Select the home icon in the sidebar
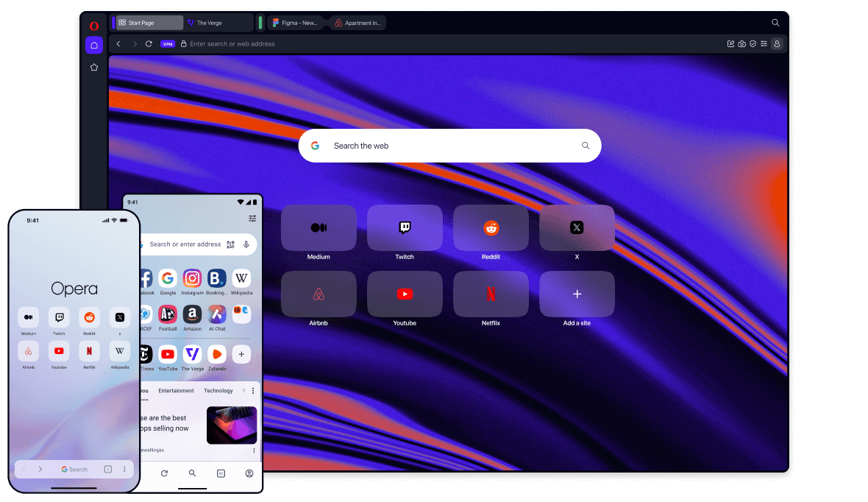 click(94, 45)
